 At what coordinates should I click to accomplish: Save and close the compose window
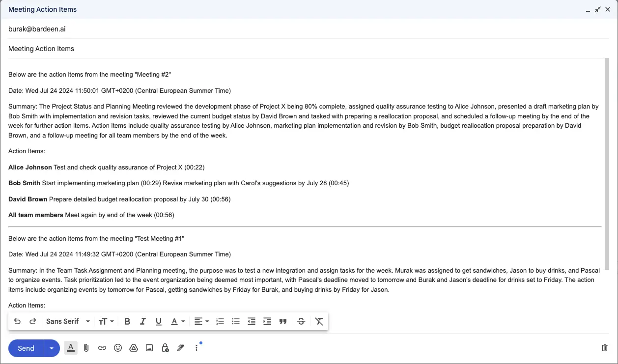608,9
